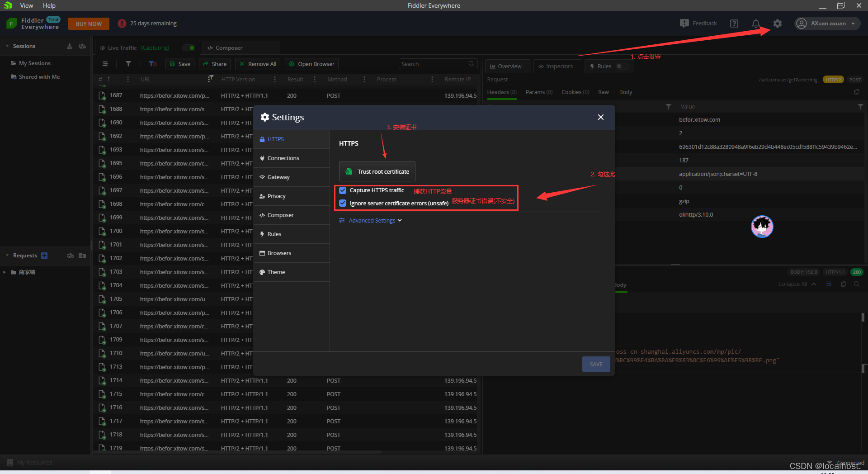Open the request Body tab
Screen dimensions: 868x474
tap(626, 92)
